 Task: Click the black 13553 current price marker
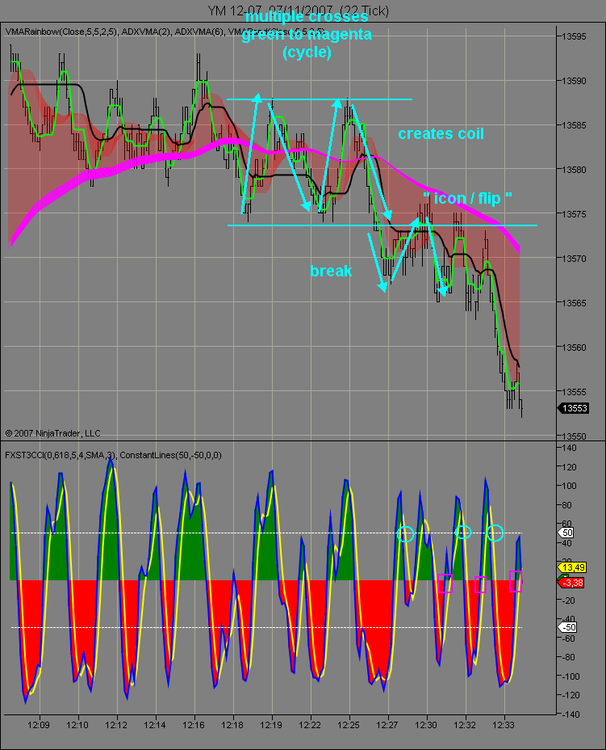573,408
